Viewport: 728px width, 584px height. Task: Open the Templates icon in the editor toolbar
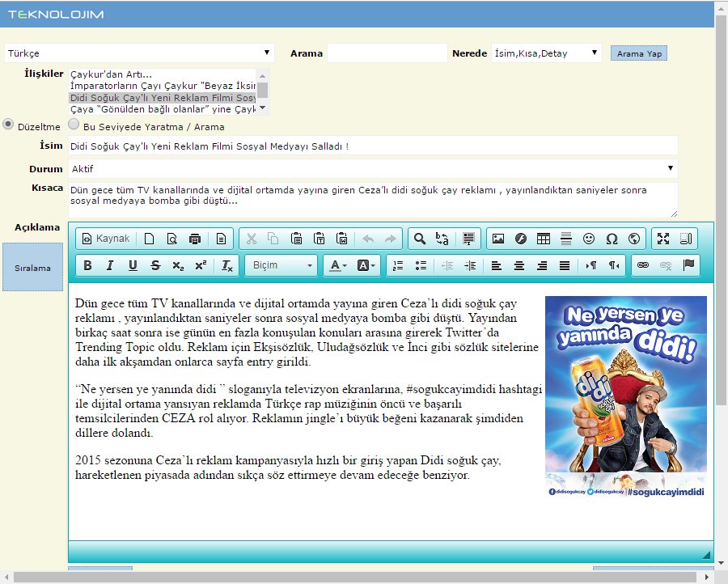[x=221, y=239]
